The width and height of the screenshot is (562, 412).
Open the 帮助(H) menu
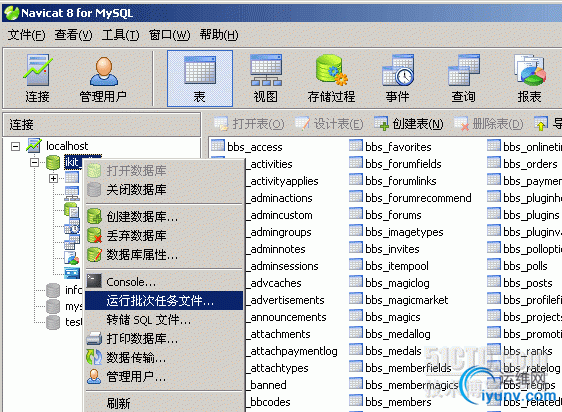[219, 35]
